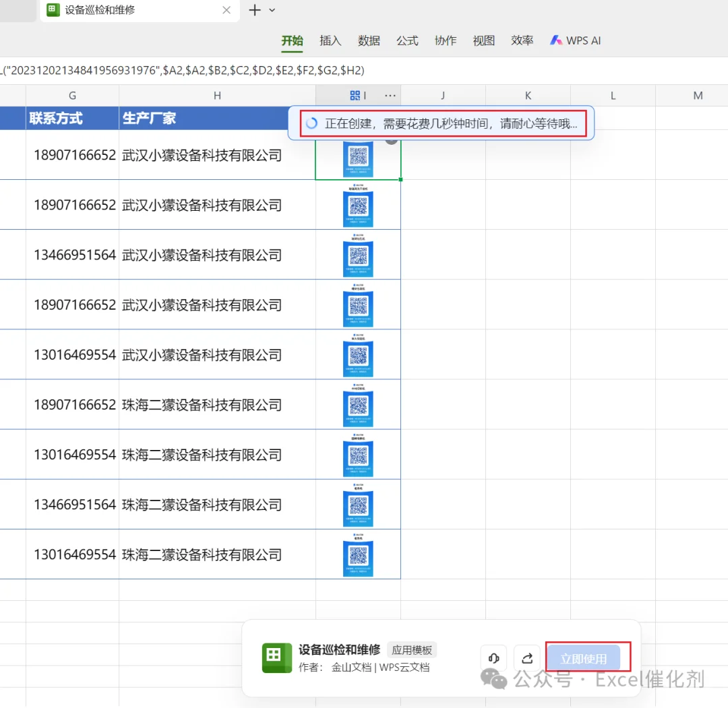Click 立即使用 button on template card
This screenshot has height=708, width=728.
click(584, 658)
